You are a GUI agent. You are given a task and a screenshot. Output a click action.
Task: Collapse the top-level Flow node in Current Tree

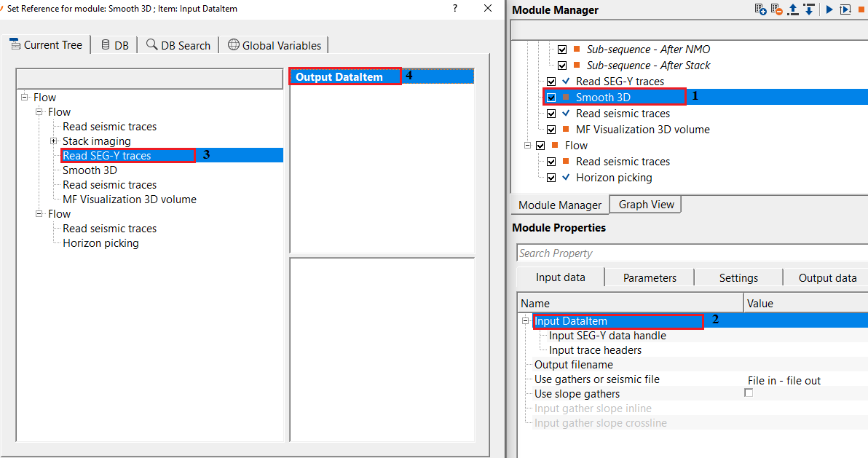click(25, 97)
